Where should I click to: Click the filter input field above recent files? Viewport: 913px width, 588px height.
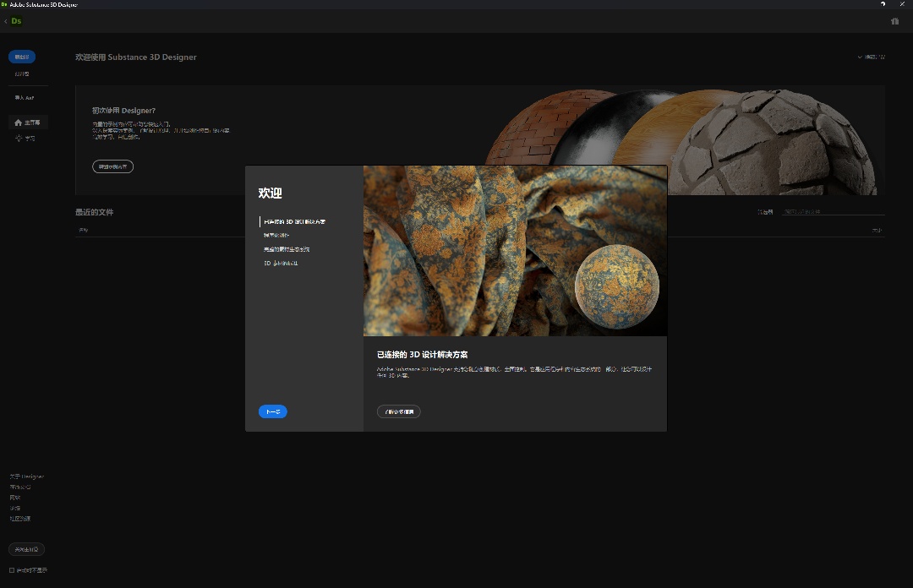pyautogui.click(x=834, y=211)
